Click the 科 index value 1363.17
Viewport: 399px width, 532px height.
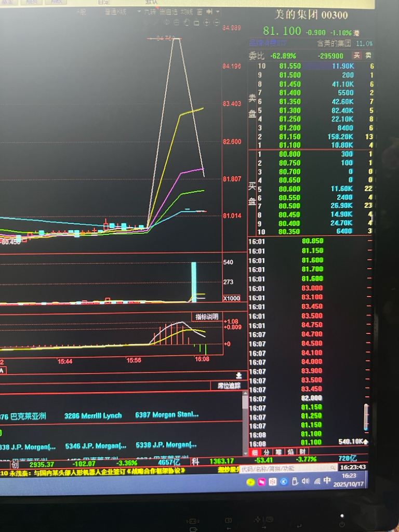point(221,461)
